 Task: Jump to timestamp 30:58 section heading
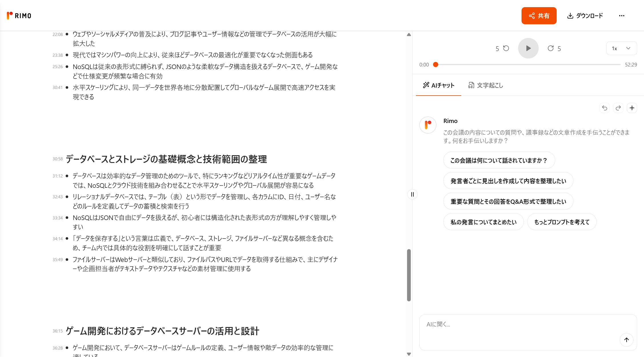[x=57, y=159]
